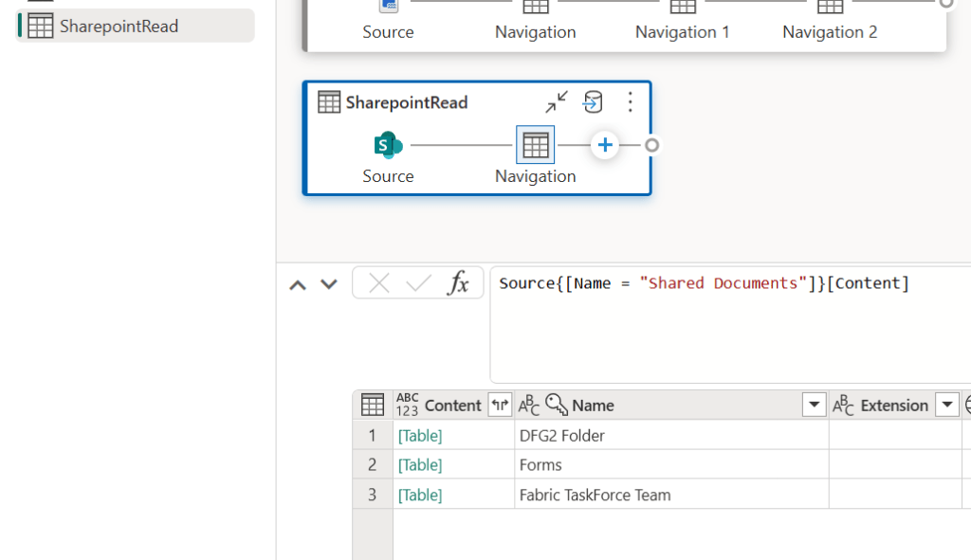Go to next step using down chevron
The image size is (971, 560).
point(329,284)
